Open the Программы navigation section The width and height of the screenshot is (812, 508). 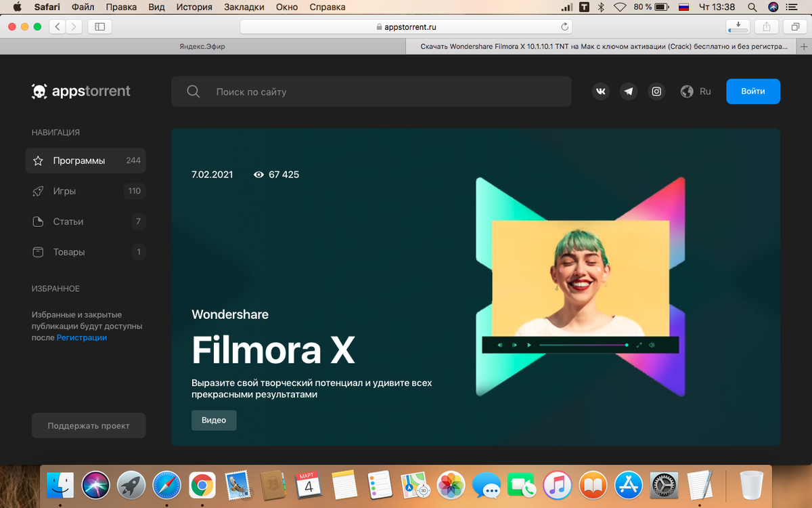pos(85,161)
